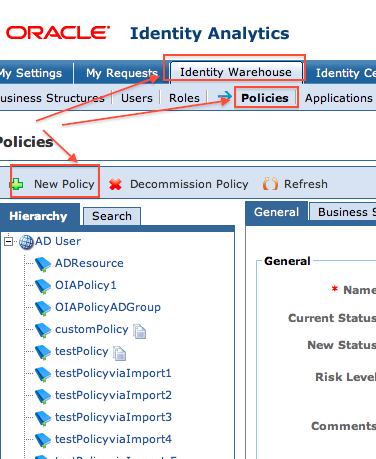
Task: Click the Refresh button label
Action: pos(306,184)
